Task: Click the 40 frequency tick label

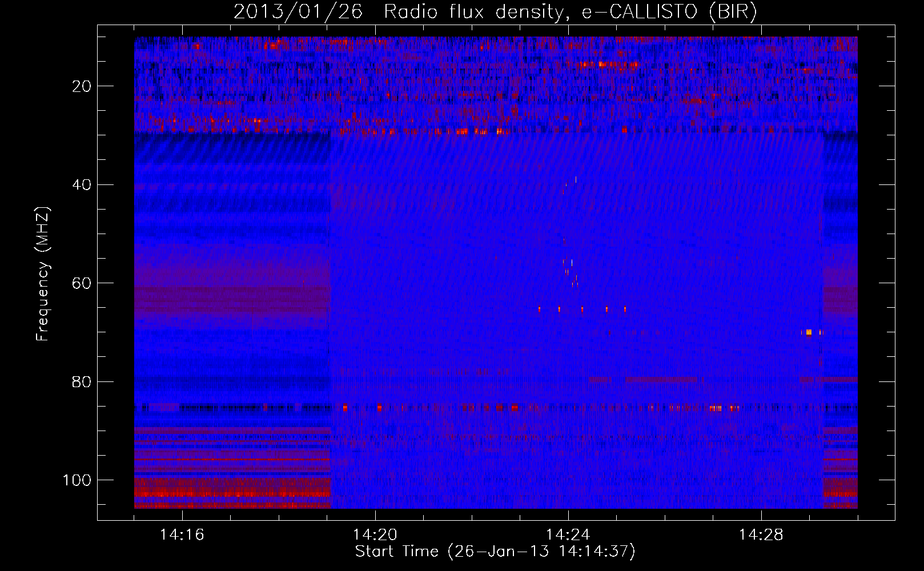Action: point(82,185)
